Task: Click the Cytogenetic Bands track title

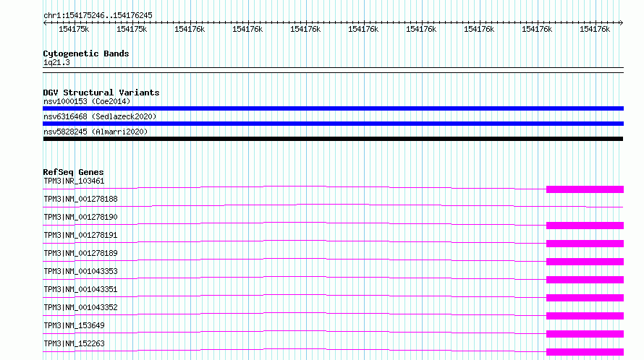Action: tap(86, 53)
